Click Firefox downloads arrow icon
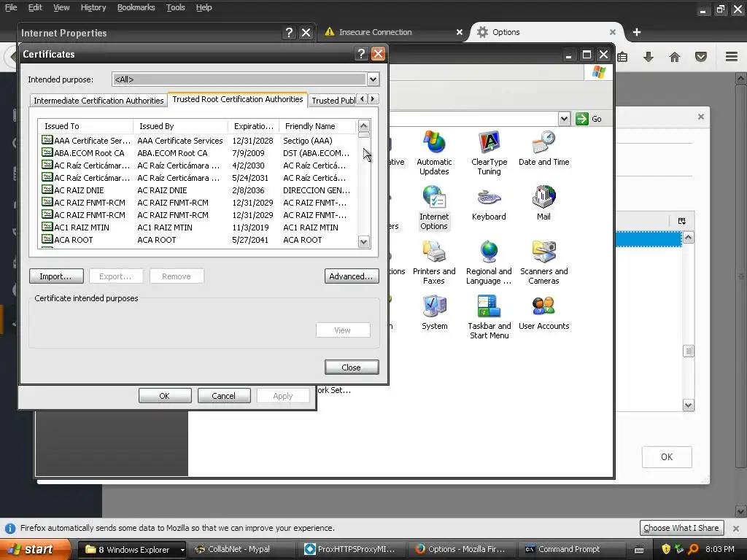The height and width of the screenshot is (560, 747). [x=648, y=57]
